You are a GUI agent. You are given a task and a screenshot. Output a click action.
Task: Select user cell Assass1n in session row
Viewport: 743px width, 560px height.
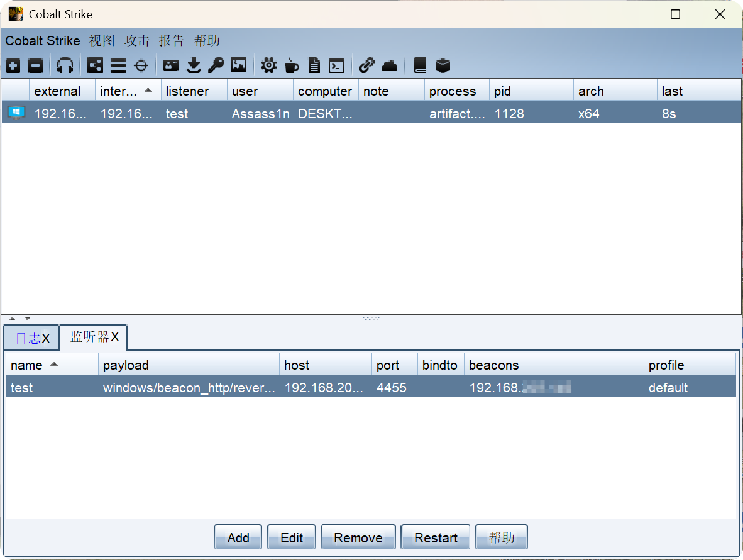tap(260, 114)
